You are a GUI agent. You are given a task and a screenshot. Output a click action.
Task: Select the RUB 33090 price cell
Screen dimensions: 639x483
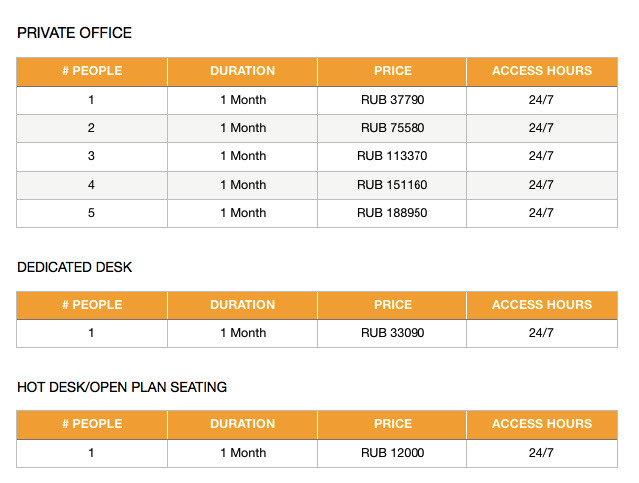392,333
